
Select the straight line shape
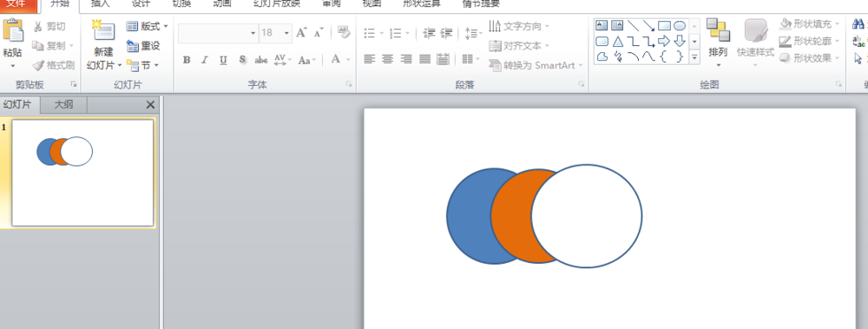[633, 25]
